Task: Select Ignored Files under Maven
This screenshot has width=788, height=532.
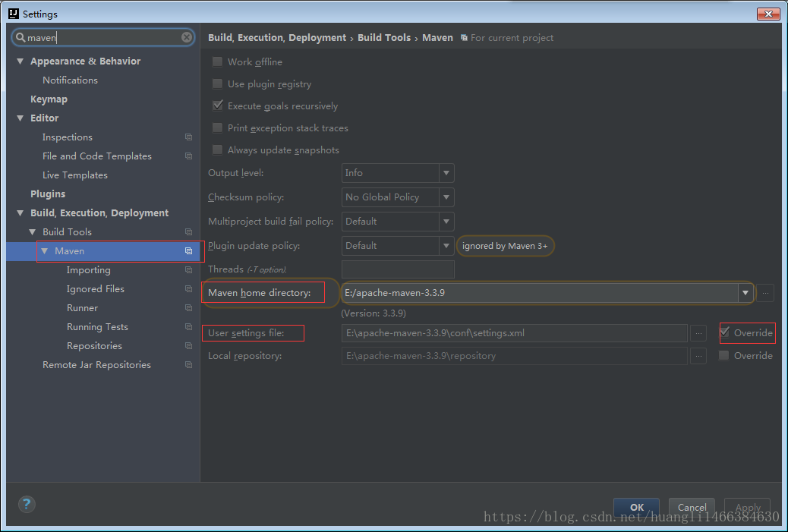Action: click(96, 289)
